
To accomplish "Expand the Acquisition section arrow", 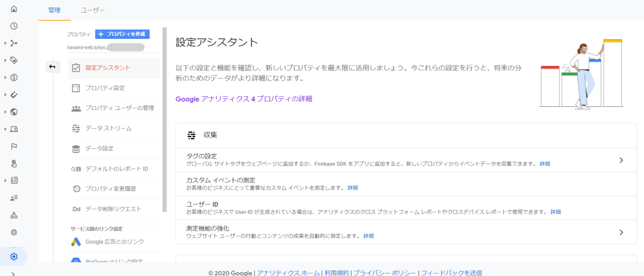I will (x=5, y=43).
